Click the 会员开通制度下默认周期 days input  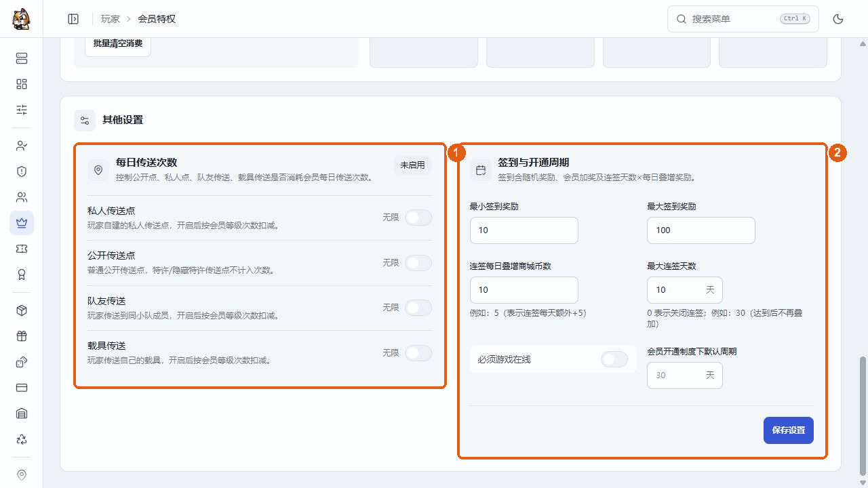click(x=685, y=375)
